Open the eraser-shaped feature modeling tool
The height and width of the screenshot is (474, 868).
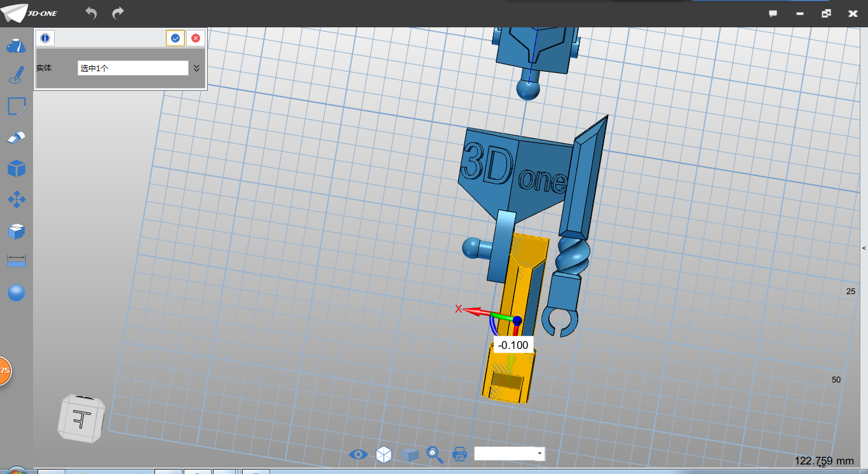coord(16,137)
